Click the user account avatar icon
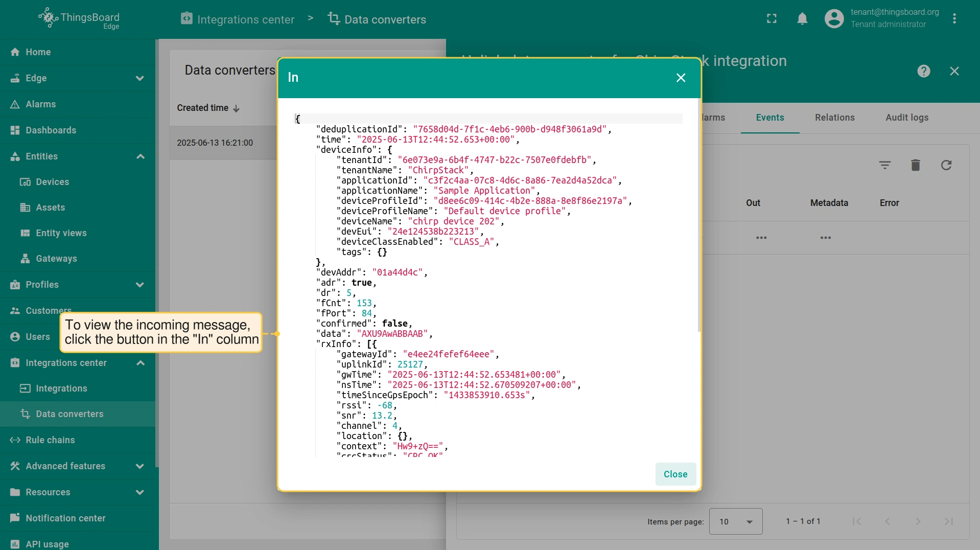 (x=834, y=19)
